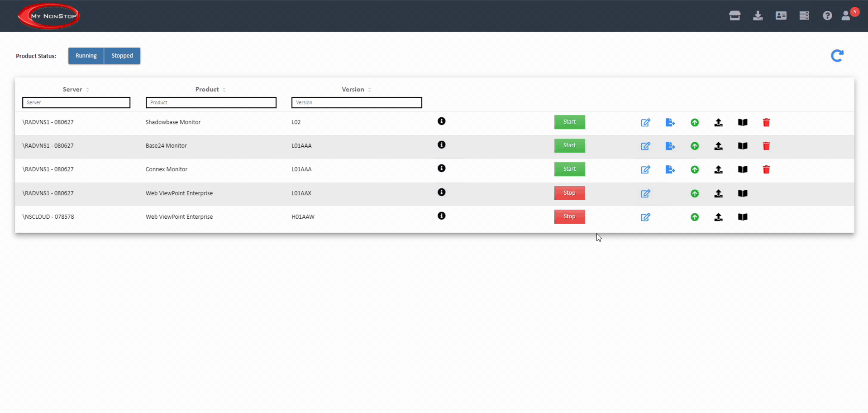
Task: Toggle the Running product status filter
Action: (x=86, y=56)
